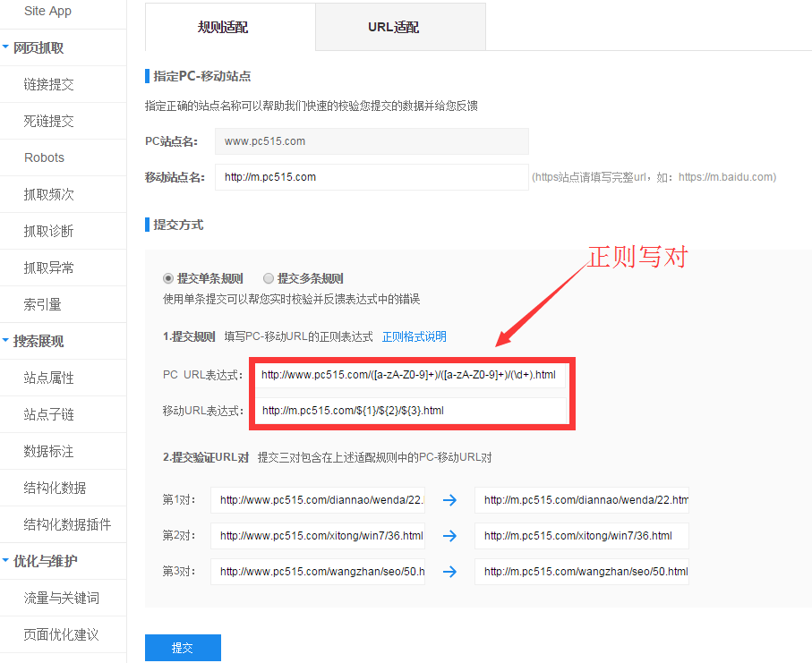The width and height of the screenshot is (812, 663).
Task: Open 站点属性 in sidebar
Action: tap(48, 378)
